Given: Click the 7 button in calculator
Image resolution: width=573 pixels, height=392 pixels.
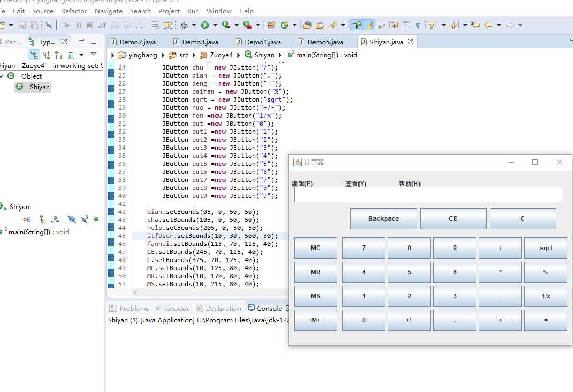Looking at the screenshot, I should pos(364,248).
